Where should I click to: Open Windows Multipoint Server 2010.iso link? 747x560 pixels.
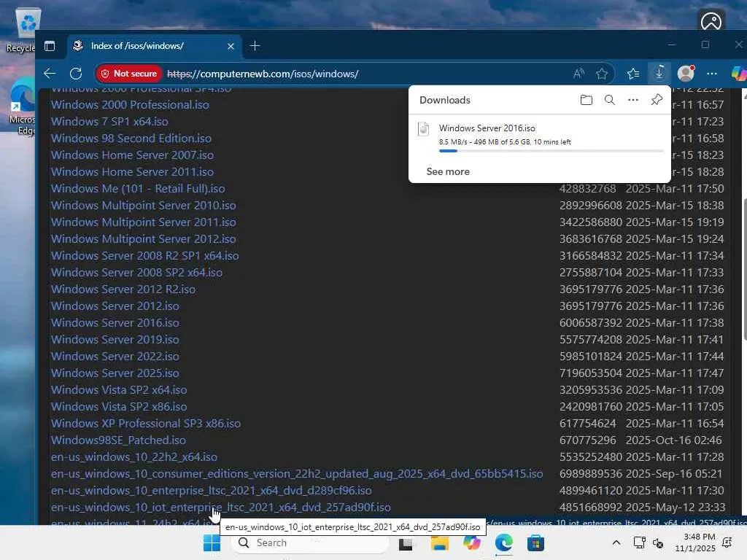pos(144,205)
